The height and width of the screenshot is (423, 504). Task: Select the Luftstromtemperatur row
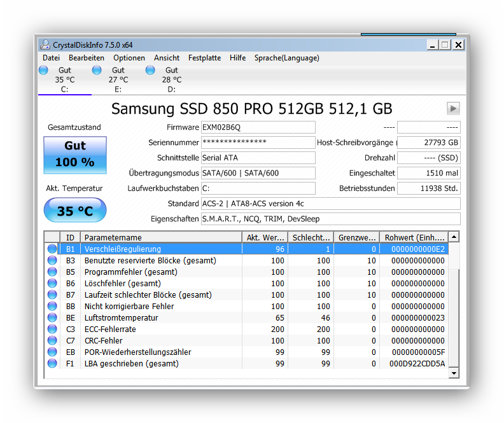[246, 317]
